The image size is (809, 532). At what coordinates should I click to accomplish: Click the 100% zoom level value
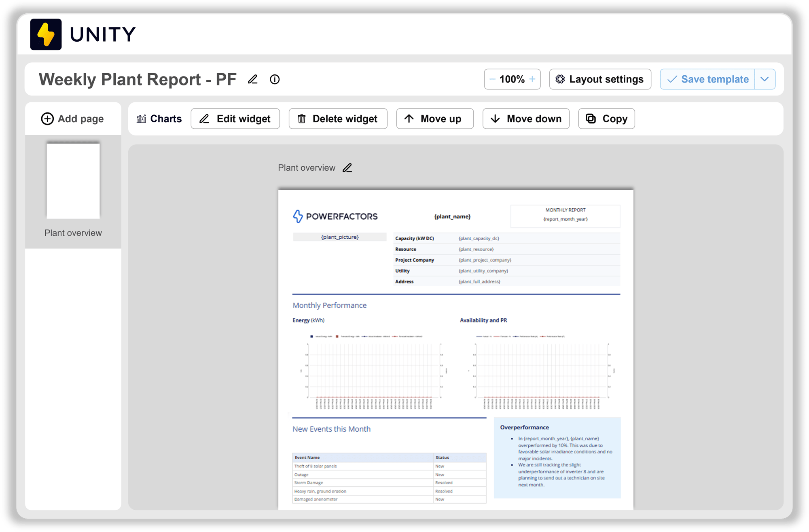[512, 79]
